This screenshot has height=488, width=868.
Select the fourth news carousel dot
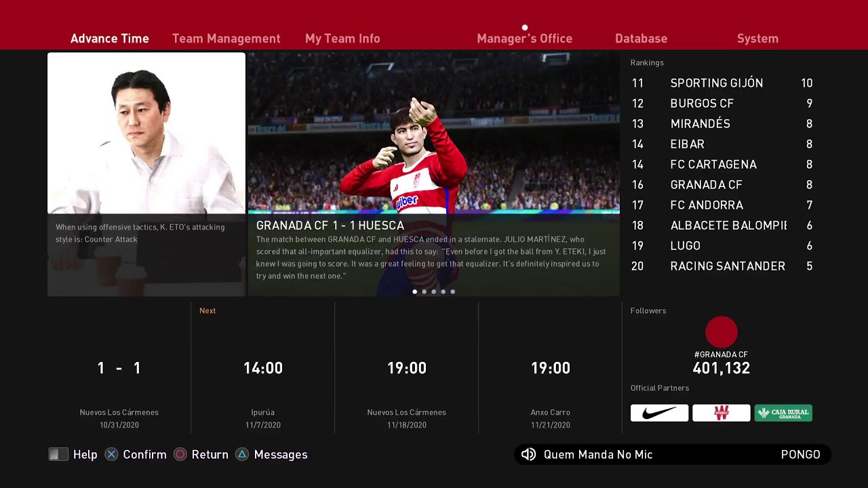443,291
